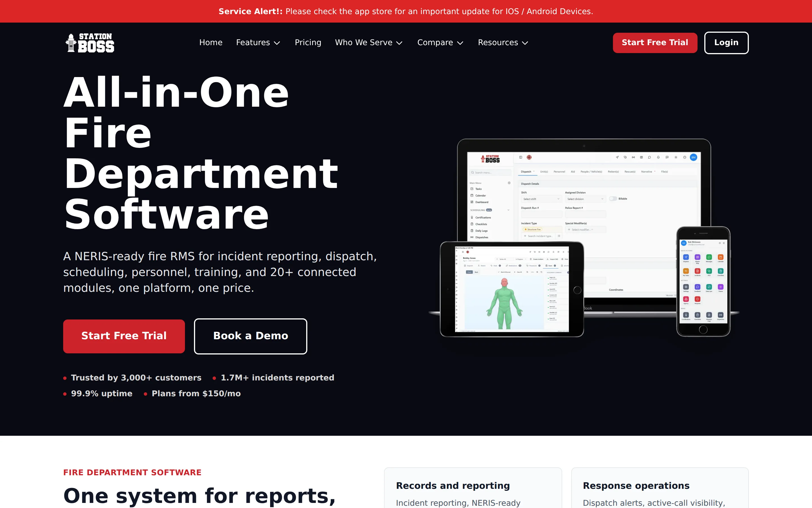Tap the orange Calendar icon on phone mockup

click(721, 257)
